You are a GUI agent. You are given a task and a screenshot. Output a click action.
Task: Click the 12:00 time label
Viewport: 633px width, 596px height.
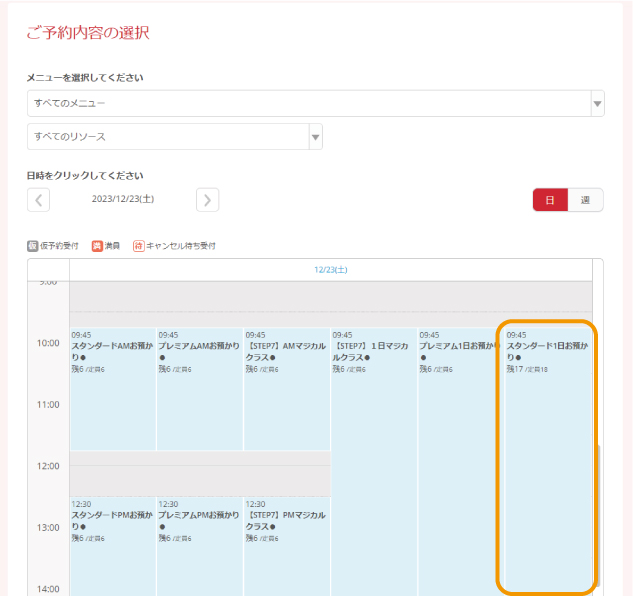click(x=48, y=466)
